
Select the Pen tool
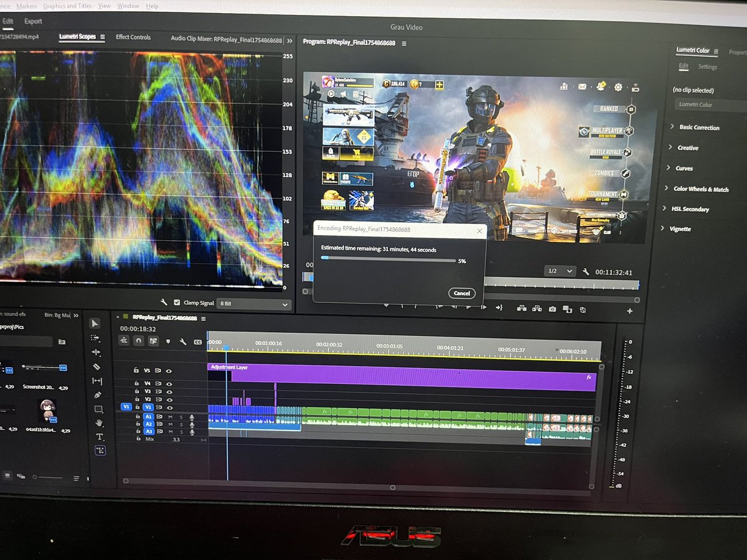click(98, 395)
